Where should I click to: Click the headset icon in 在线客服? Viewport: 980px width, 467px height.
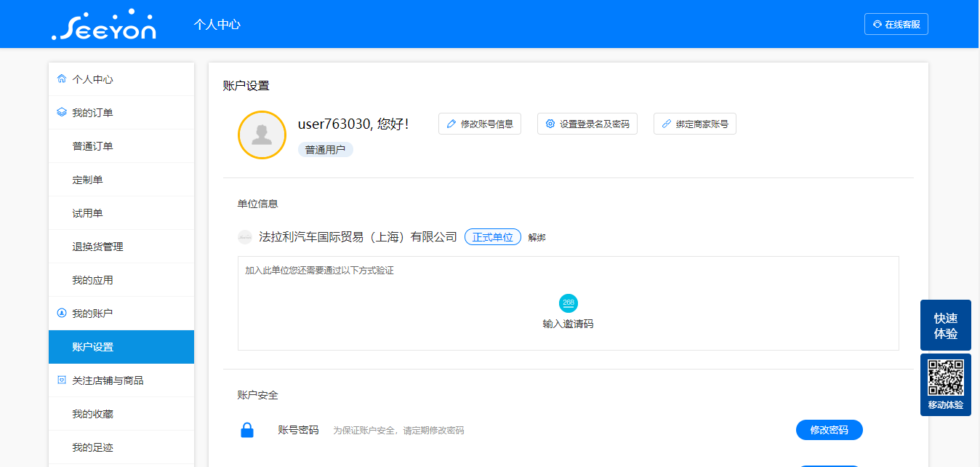pos(877,24)
